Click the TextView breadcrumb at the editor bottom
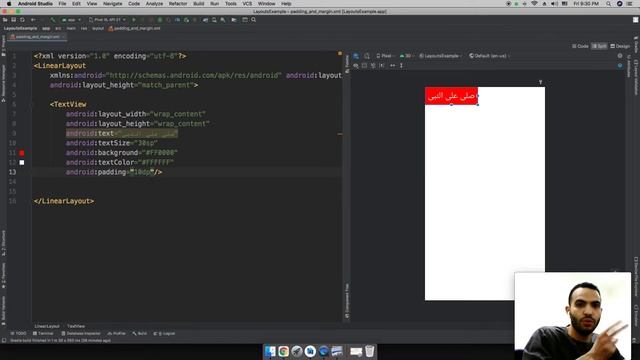The image size is (640, 360). click(76, 326)
